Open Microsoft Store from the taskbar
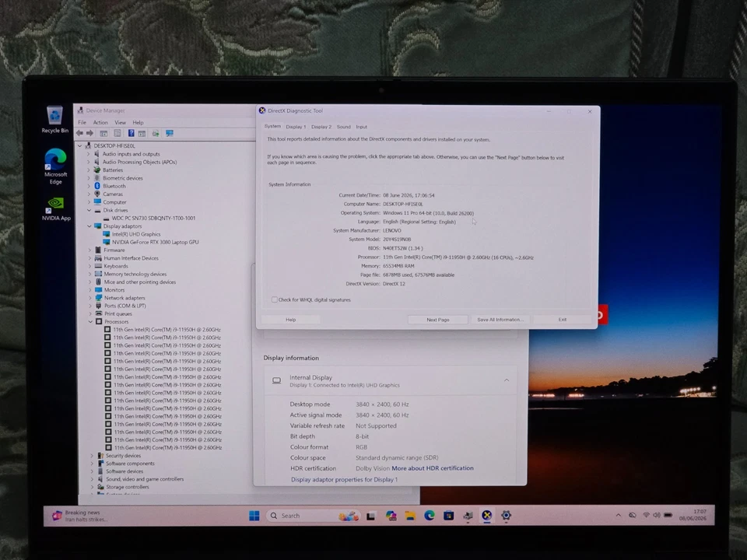 coord(448,516)
